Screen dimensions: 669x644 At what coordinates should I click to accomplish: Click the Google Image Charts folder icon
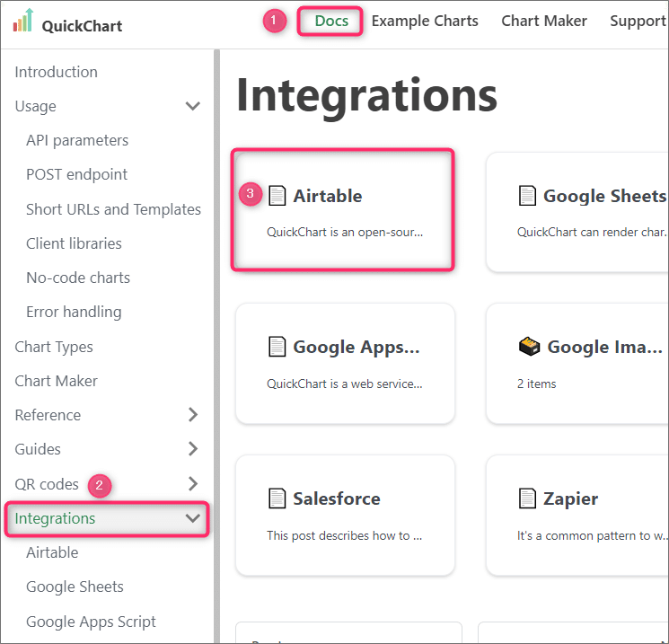pos(529,346)
